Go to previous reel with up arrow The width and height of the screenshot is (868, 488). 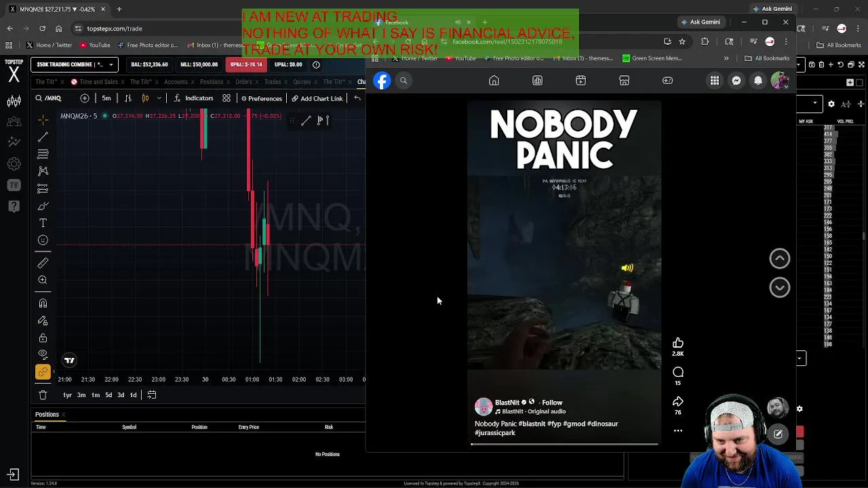click(780, 258)
